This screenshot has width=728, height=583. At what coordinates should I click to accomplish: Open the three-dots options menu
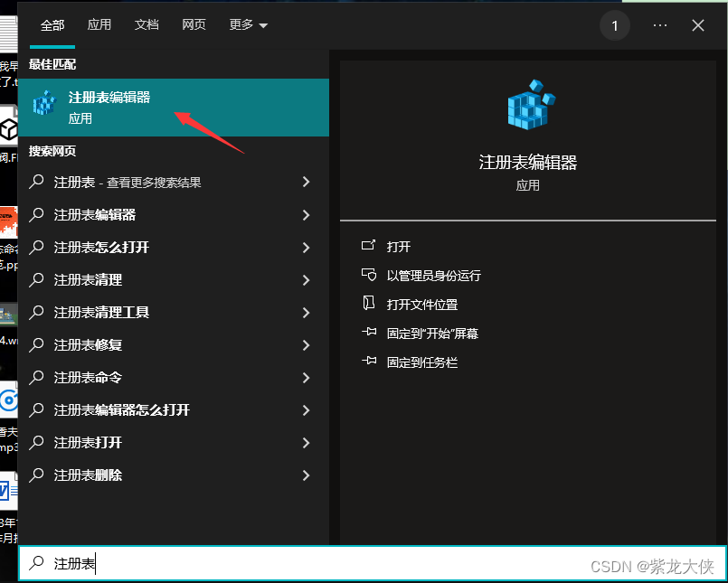pos(660,25)
